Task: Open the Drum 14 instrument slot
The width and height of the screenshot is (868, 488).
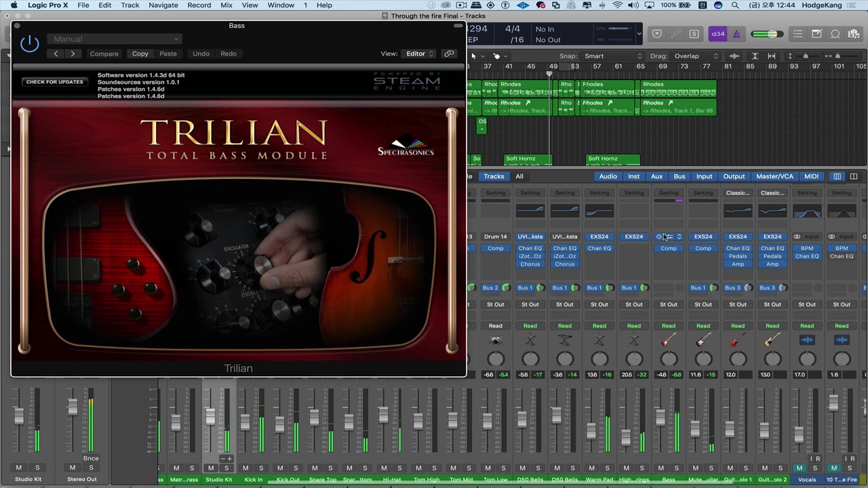Action: [x=496, y=237]
